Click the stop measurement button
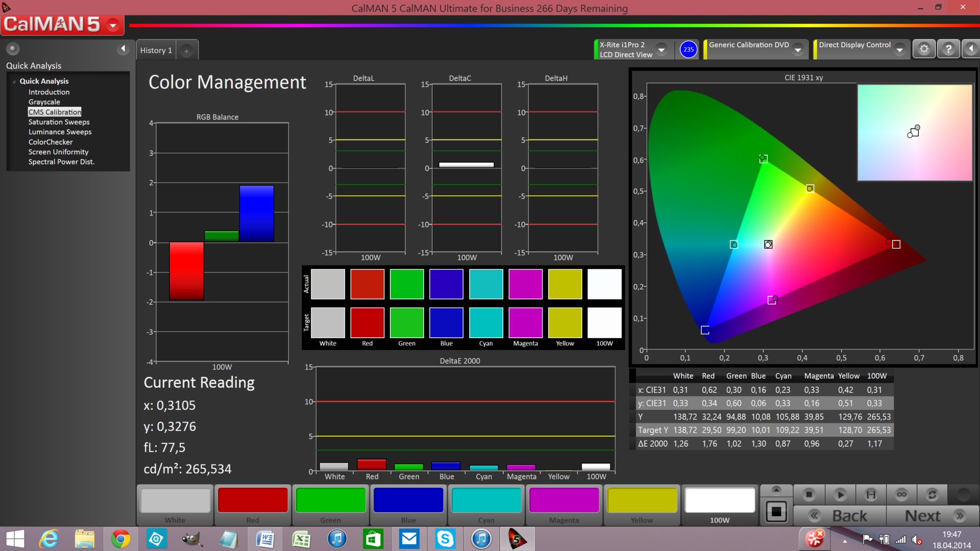The width and height of the screenshot is (980, 551). click(x=809, y=494)
